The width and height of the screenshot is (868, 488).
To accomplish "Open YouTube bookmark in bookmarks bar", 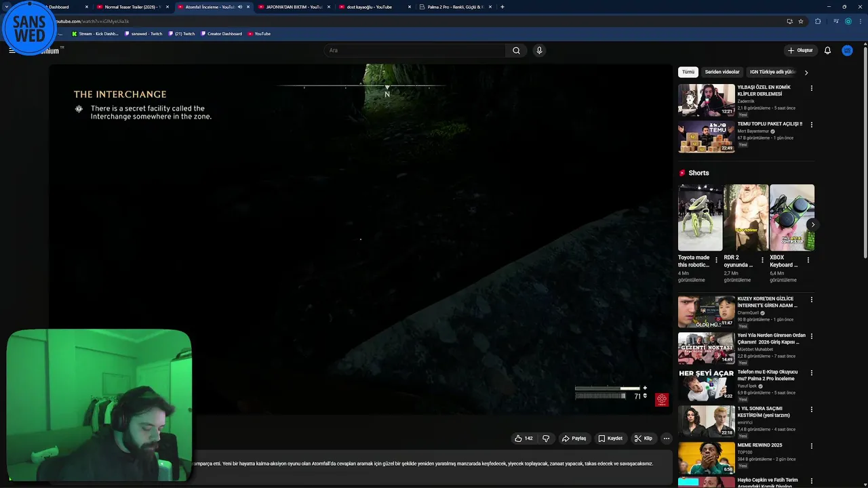I will point(259,33).
